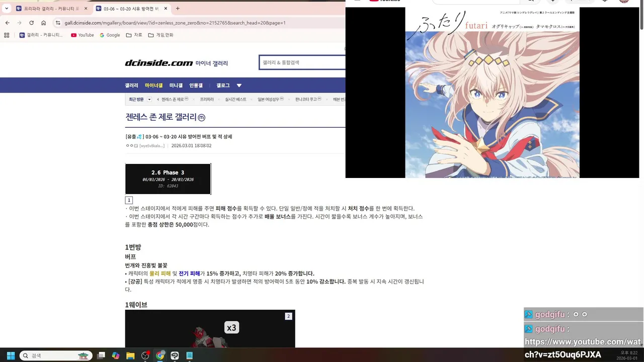Screen dimensions: 644x362
Task: Open the 게임,만화 bookmark folder
Action: tap(160, 35)
